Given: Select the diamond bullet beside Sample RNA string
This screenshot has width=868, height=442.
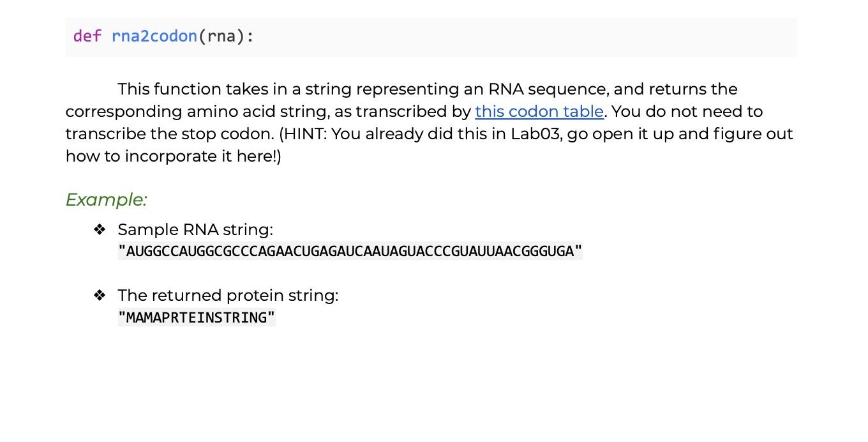Looking at the screenshot, I should tap(100, 229).
